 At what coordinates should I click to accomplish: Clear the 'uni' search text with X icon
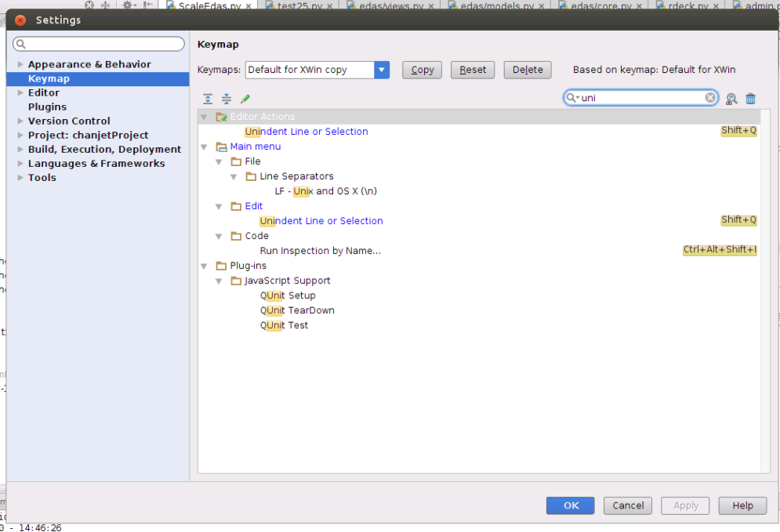point(710,97)
